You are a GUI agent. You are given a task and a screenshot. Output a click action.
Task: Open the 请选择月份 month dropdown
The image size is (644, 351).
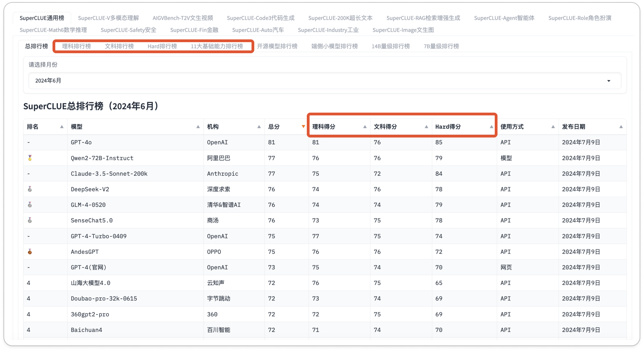pyautogui.click(x=608, y=80)
